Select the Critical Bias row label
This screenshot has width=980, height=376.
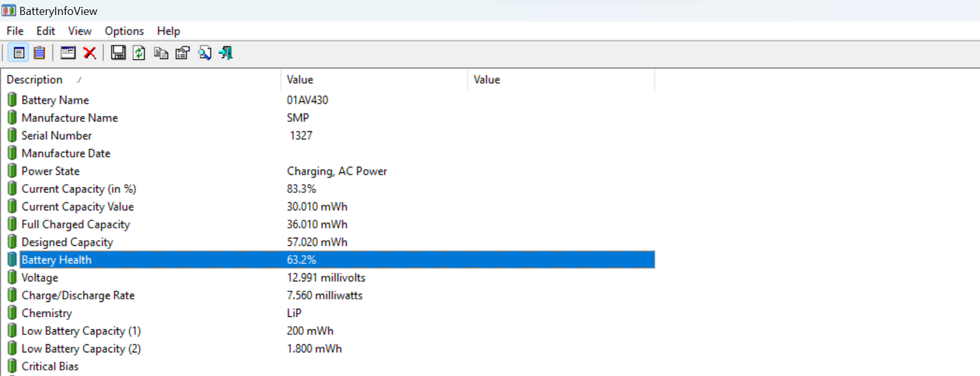pyautogui.click(x=50, y=366)
